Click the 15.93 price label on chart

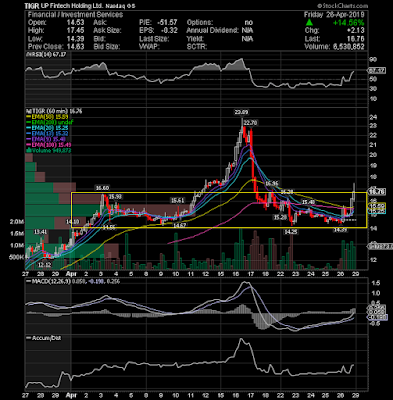pos(115,197)
